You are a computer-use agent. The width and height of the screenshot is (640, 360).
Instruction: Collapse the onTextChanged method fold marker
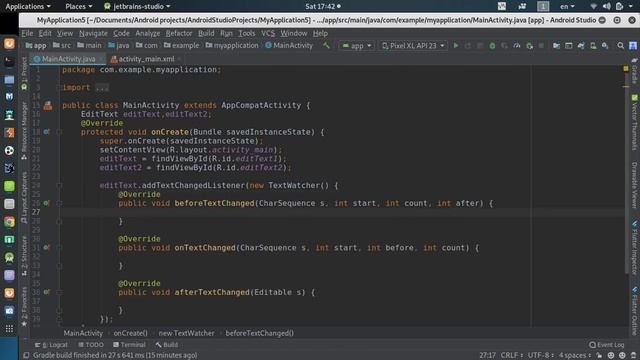pos(59,247)
